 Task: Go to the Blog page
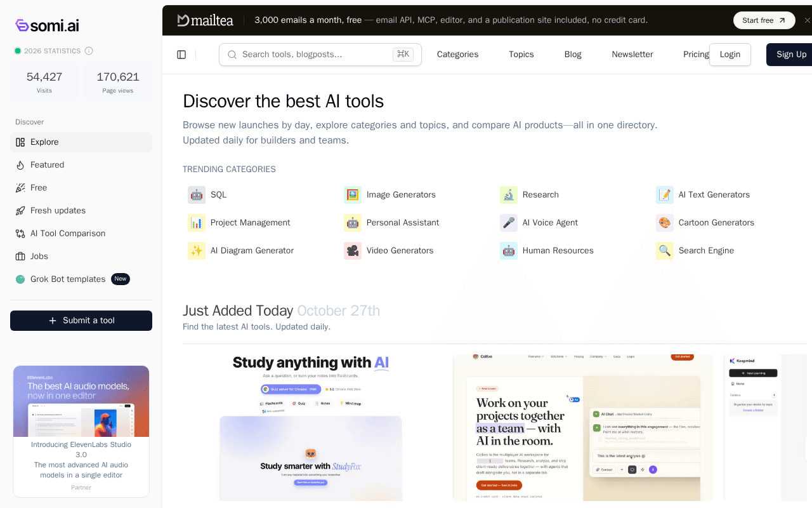tap(573, 55)
